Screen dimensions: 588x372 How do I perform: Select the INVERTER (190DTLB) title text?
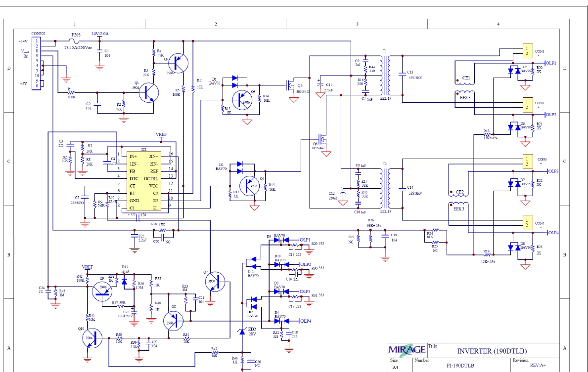coord(491,351)
